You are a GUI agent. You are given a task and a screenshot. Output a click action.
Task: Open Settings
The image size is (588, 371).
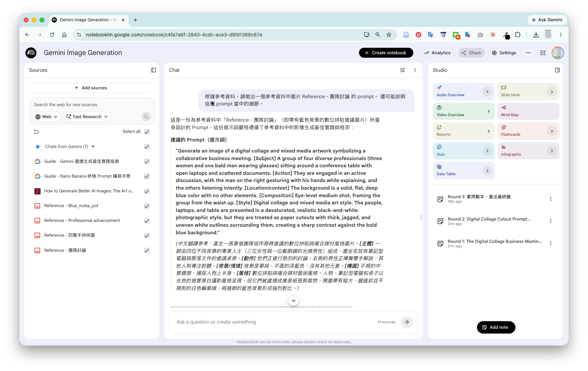click(504, 53)
